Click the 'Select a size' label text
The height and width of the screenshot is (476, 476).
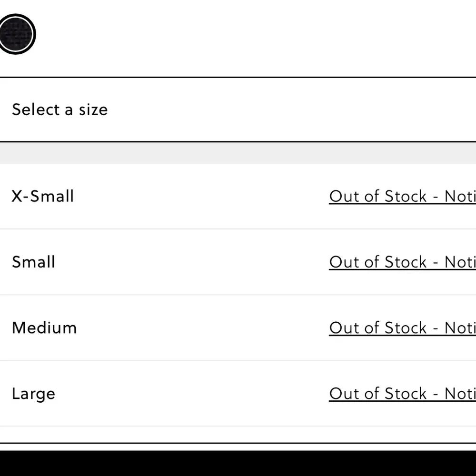[60, 110]
